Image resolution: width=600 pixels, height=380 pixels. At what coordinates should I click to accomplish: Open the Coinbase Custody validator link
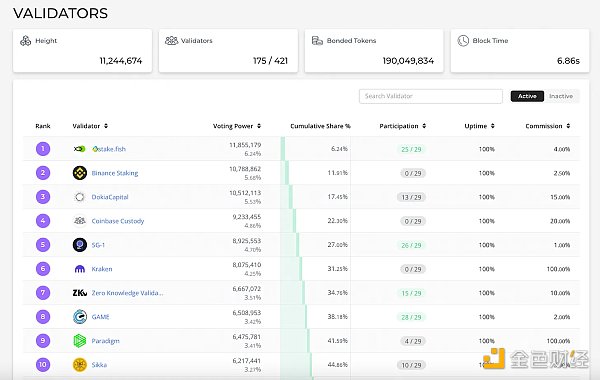(x=118, y=221)
